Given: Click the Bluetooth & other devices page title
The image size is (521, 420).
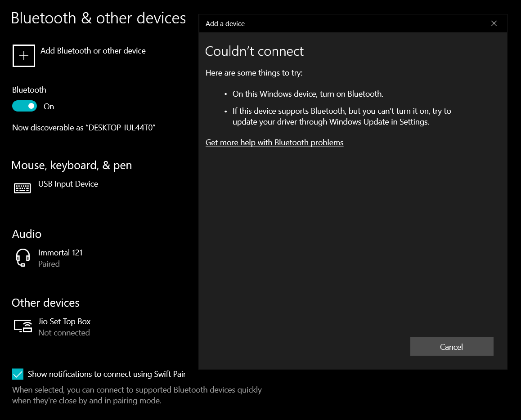Looking at the screenshot, I should pos(99,18).
